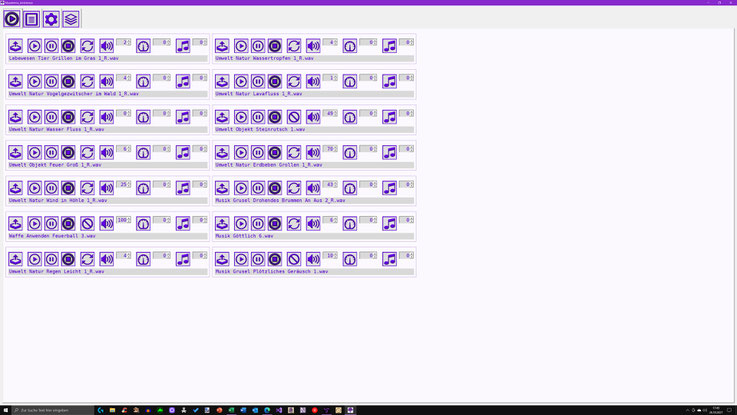Stop the Vogelgezwitscher im Wald sound

point(68,81)
